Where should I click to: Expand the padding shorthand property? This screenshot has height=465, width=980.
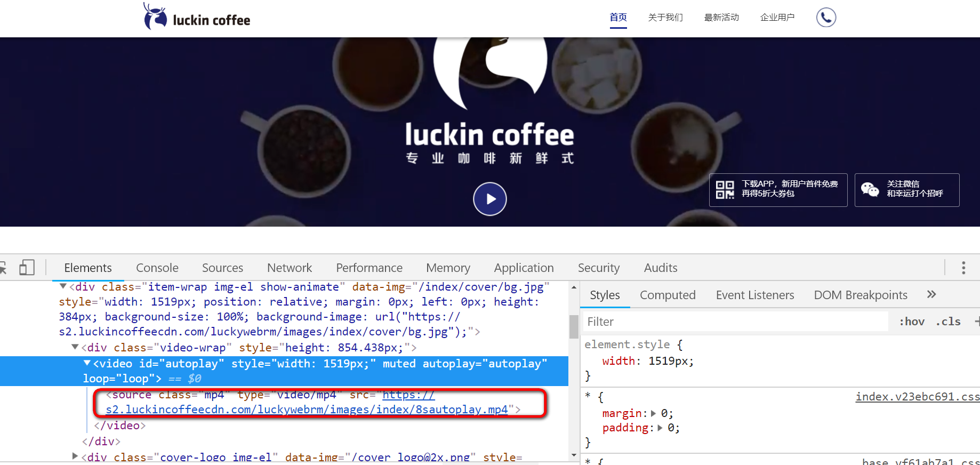[x=660, y=428]
